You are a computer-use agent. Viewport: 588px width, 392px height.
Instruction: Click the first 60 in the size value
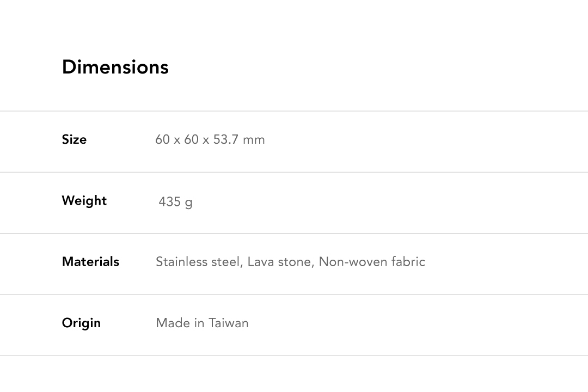point(162,139)
